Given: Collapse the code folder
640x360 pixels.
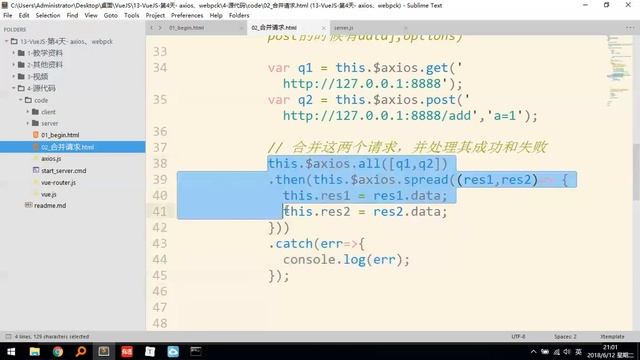Looking at the screenshot, I should point(20,100).
